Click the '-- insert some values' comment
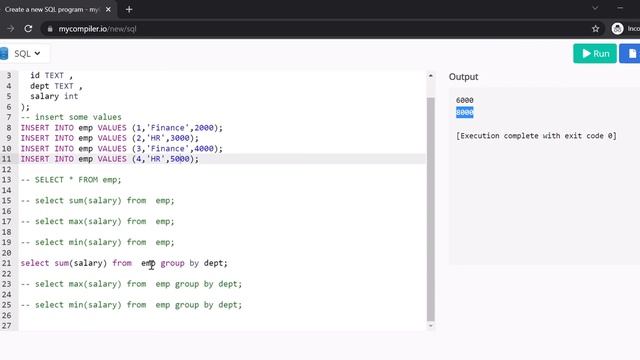640x360 pixels. 71,117
